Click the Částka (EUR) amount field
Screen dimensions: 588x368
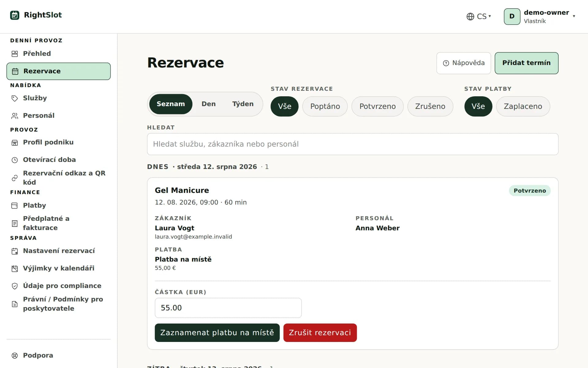pos(228,308)
